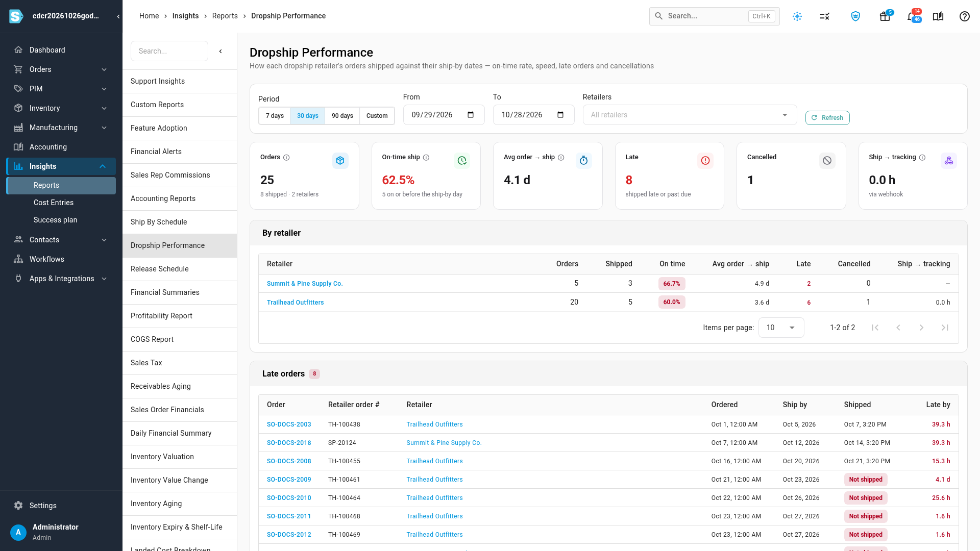Click the Refresh button
The image size is (980, 551).
point(827,118)
